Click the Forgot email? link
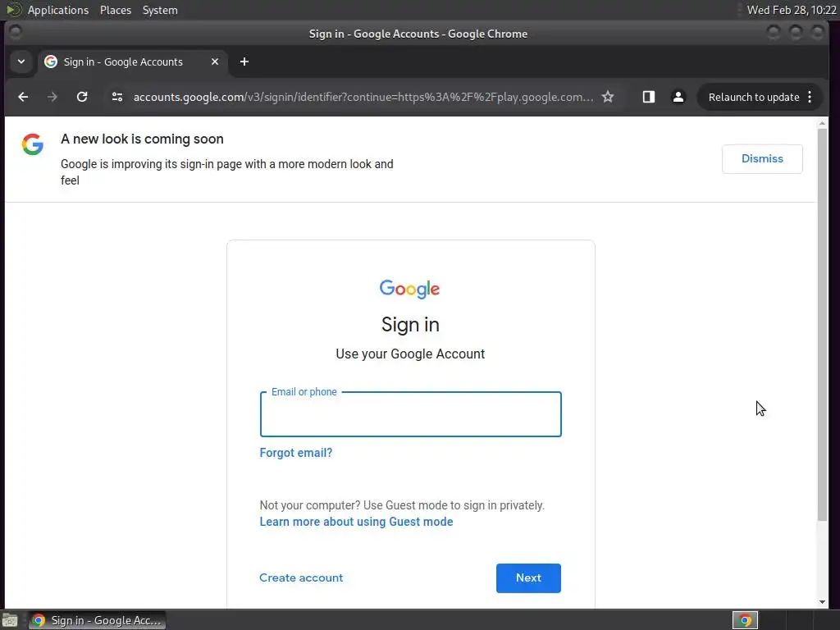The height and width of the screenshot is (630, 840). coord(295,453)
